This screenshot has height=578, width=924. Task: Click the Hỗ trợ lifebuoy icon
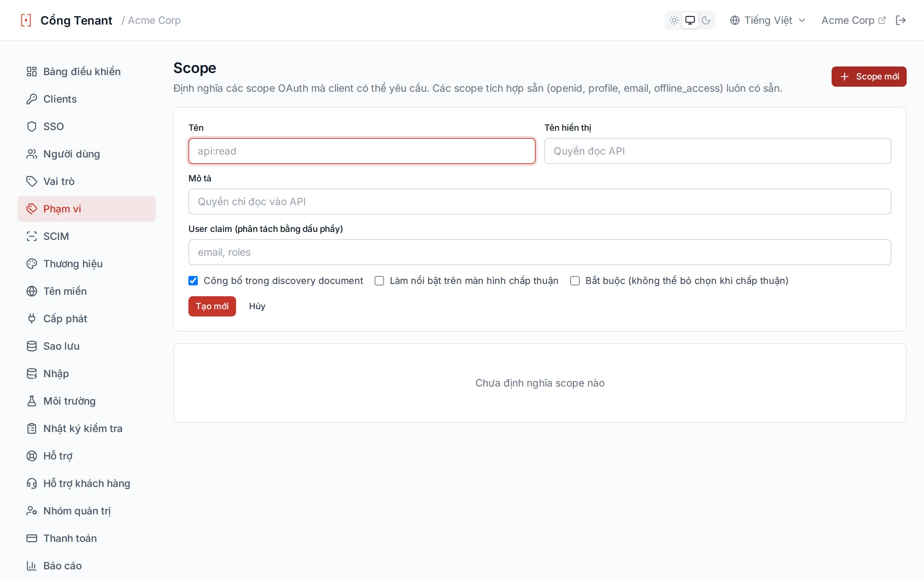pos(32,456)
